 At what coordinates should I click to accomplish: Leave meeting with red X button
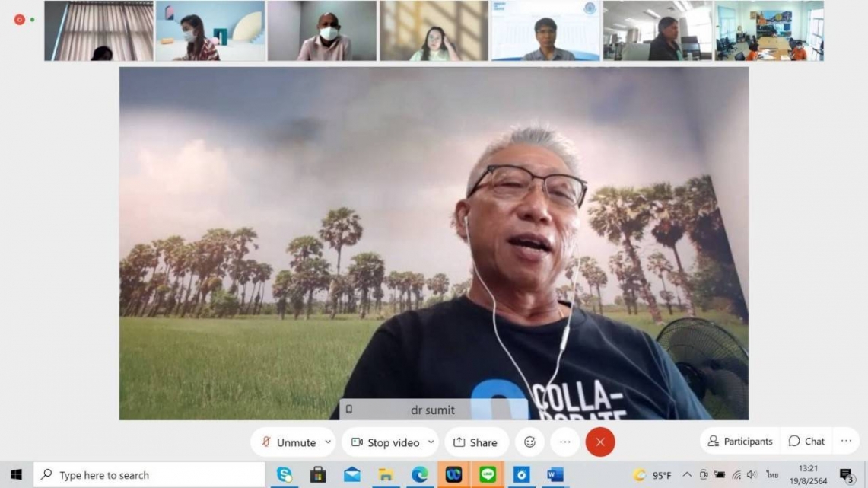[600, 442]
